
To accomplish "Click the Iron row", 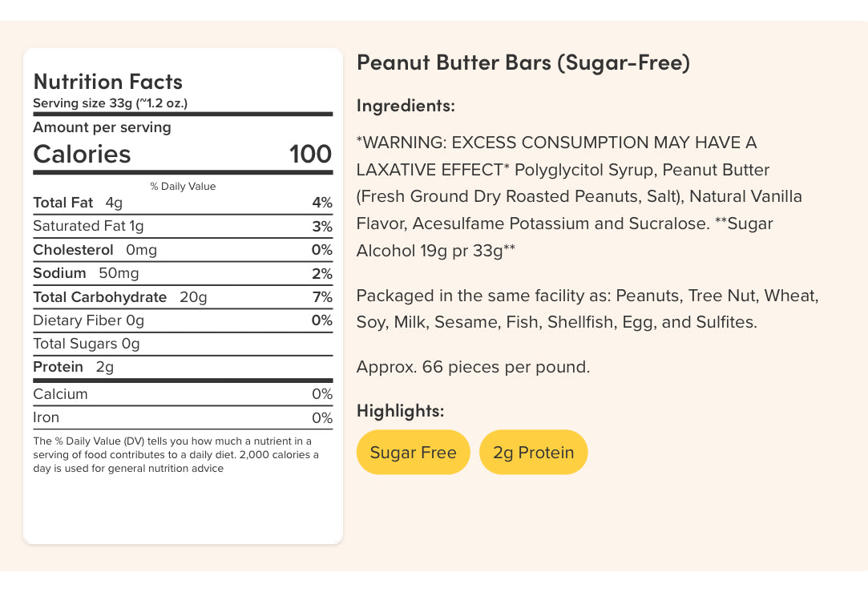I will [182, 417].
